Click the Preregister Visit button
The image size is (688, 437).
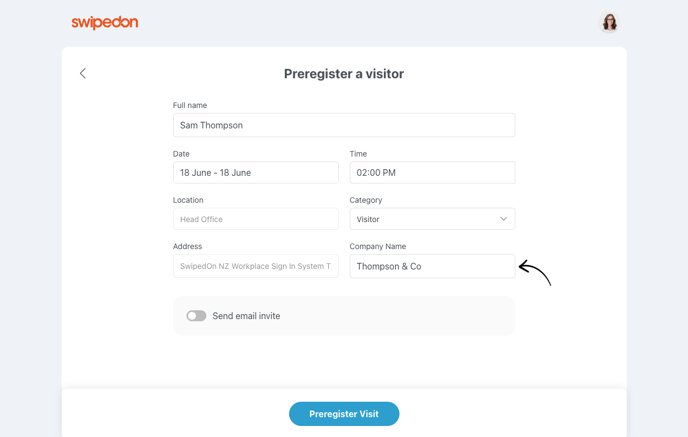click(344, 414)
